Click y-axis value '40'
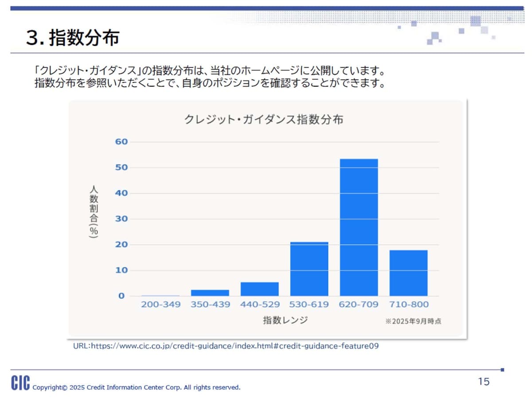Viewport: 532px width, 399px height. [x=121, y=193]
